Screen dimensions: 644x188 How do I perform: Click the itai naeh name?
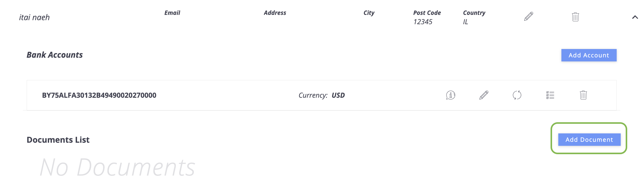(34, 17)
